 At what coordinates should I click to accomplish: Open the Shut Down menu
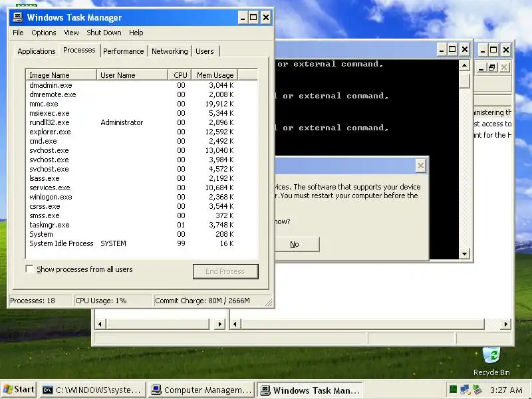[104, 33]
